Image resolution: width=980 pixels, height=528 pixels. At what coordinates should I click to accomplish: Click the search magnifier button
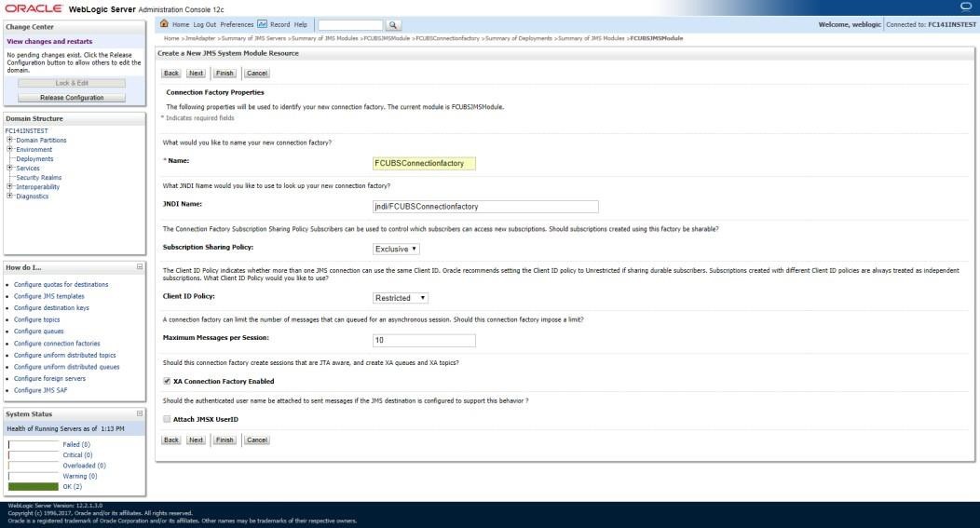(x=392, y=25)
